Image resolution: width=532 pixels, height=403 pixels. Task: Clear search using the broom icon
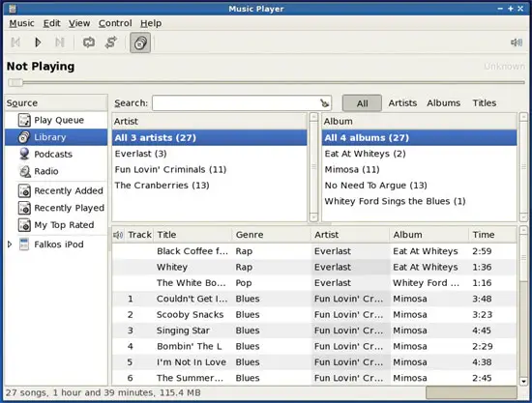[324, 102]
